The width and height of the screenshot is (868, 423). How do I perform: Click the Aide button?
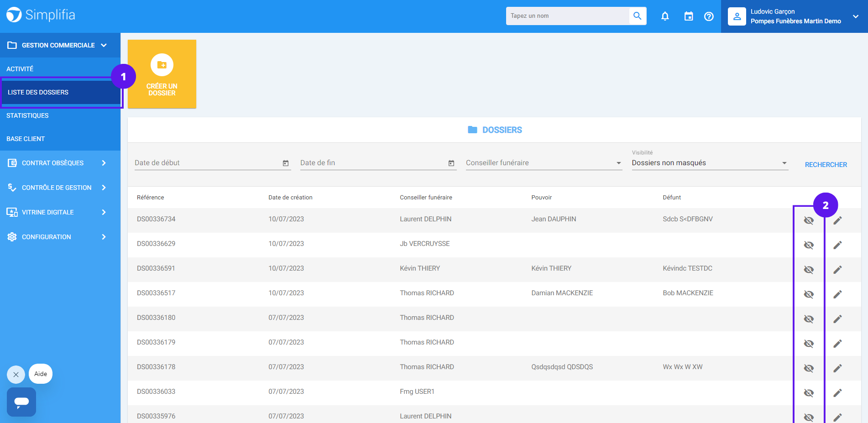click(41, 374)
